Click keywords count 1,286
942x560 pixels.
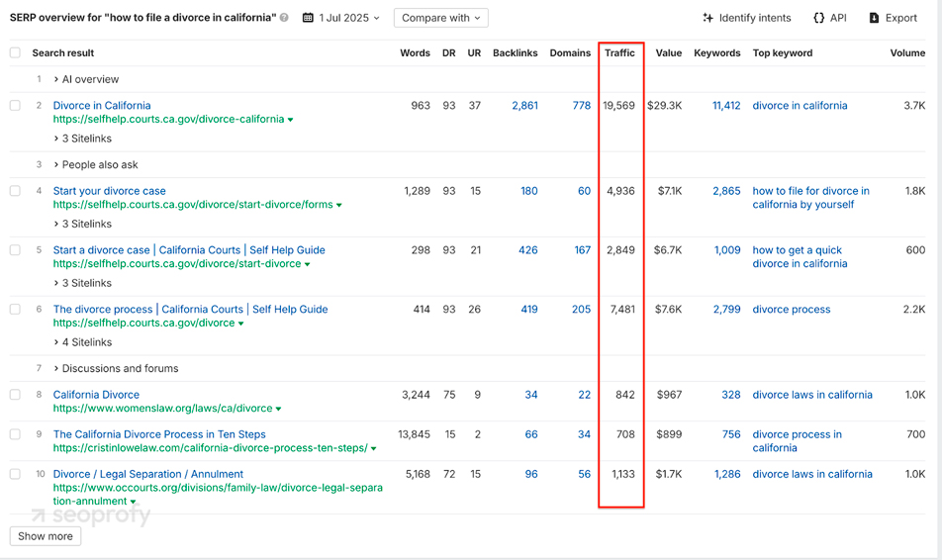tap(727, 474)
